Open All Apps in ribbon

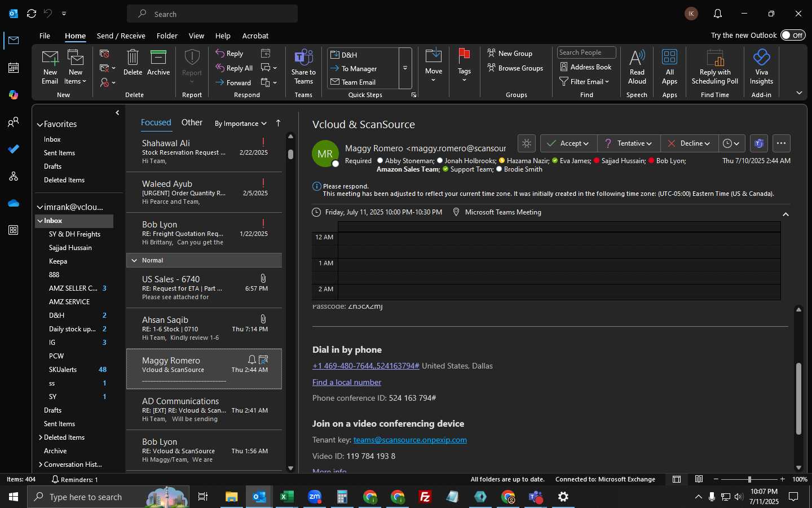pos(670,67)
